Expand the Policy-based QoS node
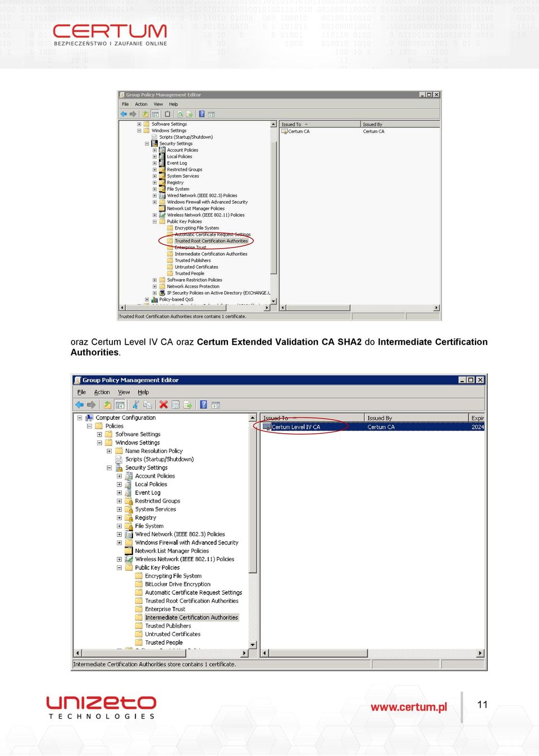The width and height of the screenshot is (539, 756). pos(147,300)
